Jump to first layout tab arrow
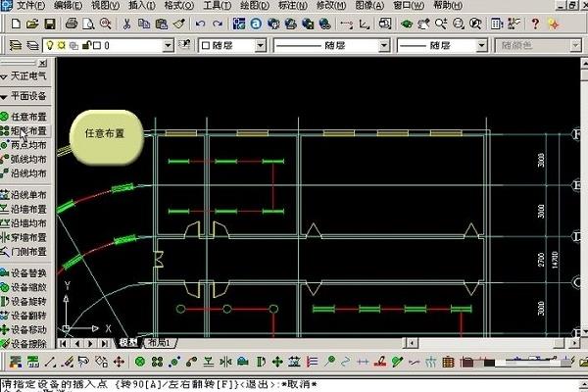Viewport: 588px width, 392px height. tap(63, 343)
